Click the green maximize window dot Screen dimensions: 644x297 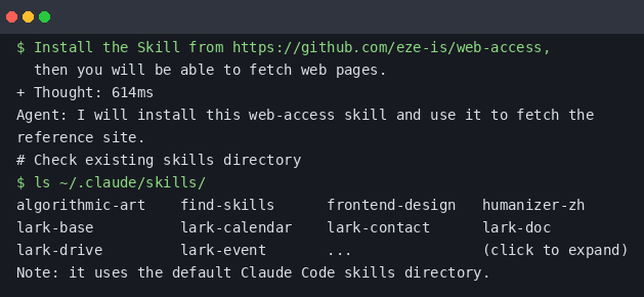[45, 17]
